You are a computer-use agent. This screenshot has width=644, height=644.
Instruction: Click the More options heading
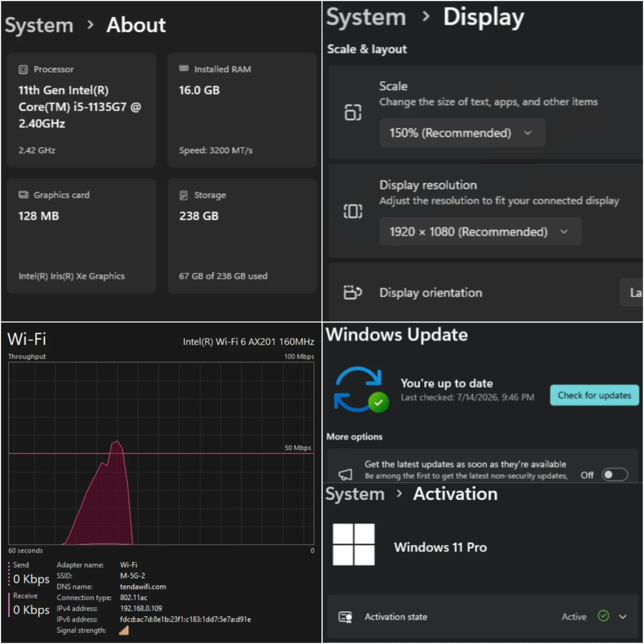pos(354,436)
